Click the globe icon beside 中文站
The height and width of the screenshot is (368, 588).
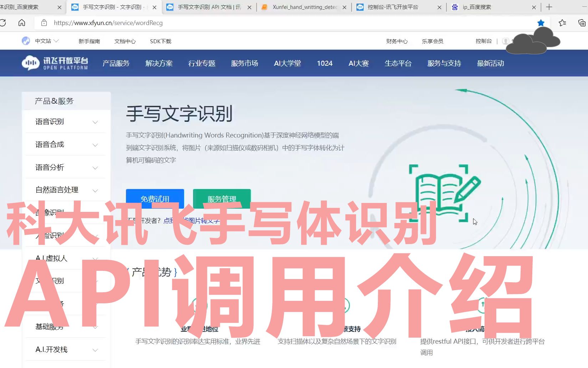(26, 41)
